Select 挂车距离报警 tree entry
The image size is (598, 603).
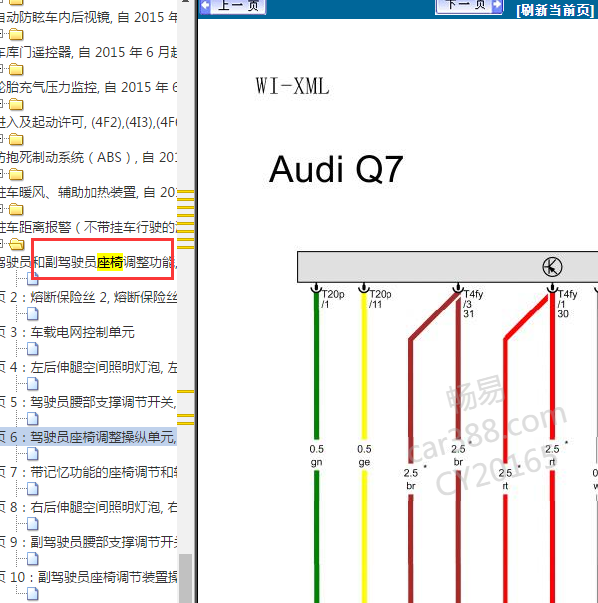tap(88, 227)
